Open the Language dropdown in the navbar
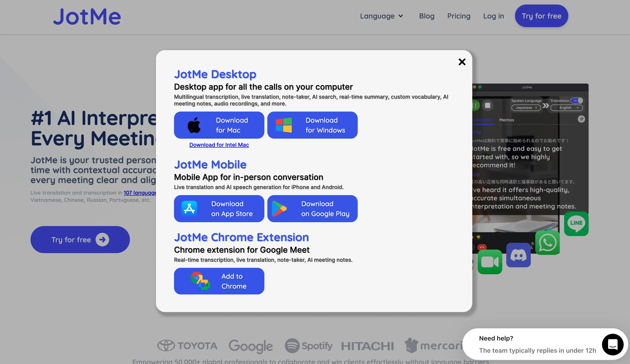This screenshot has height=364, width=630. (x=381, y=16)
